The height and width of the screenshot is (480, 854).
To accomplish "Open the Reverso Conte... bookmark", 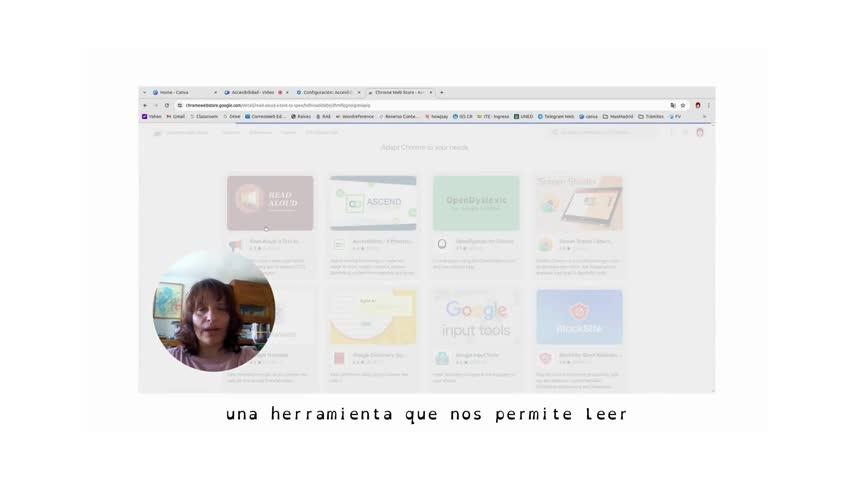I will point(399,117).
